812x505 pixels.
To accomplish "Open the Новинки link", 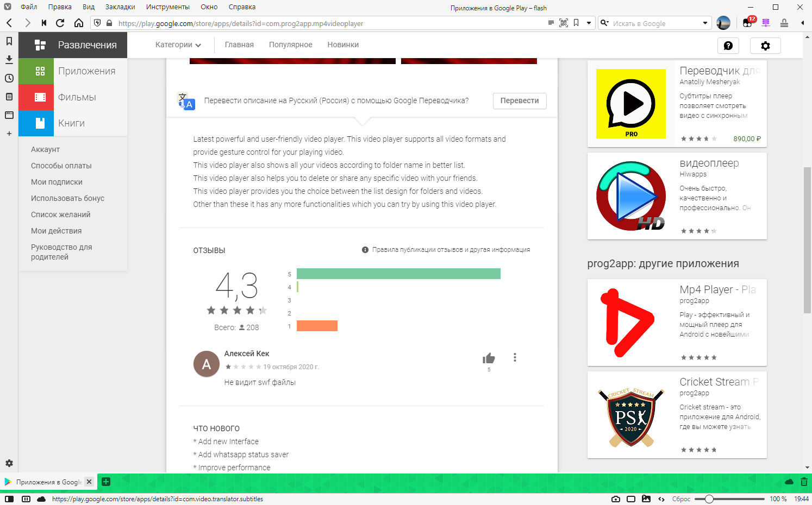I will coord(343,45).
